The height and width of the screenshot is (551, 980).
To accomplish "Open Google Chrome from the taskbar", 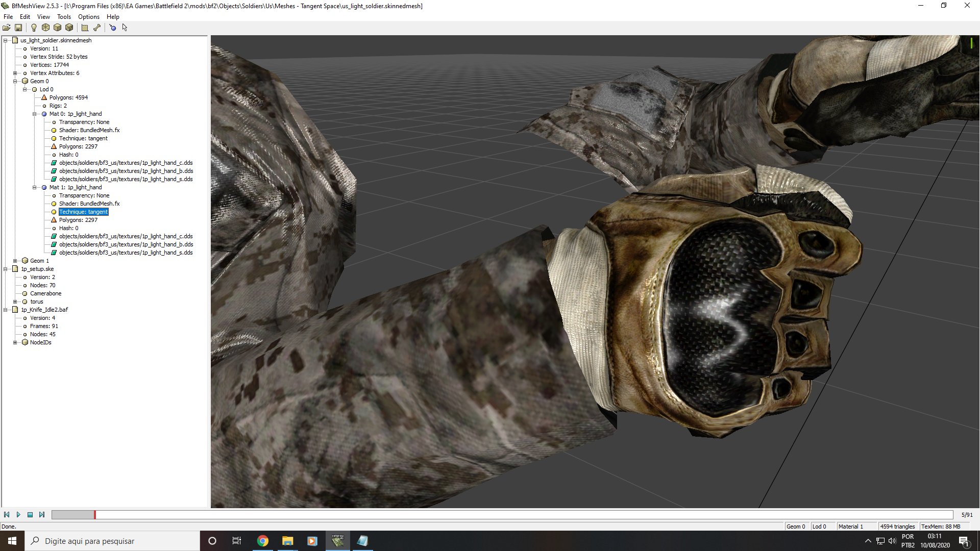I will (x=263, y=541).
